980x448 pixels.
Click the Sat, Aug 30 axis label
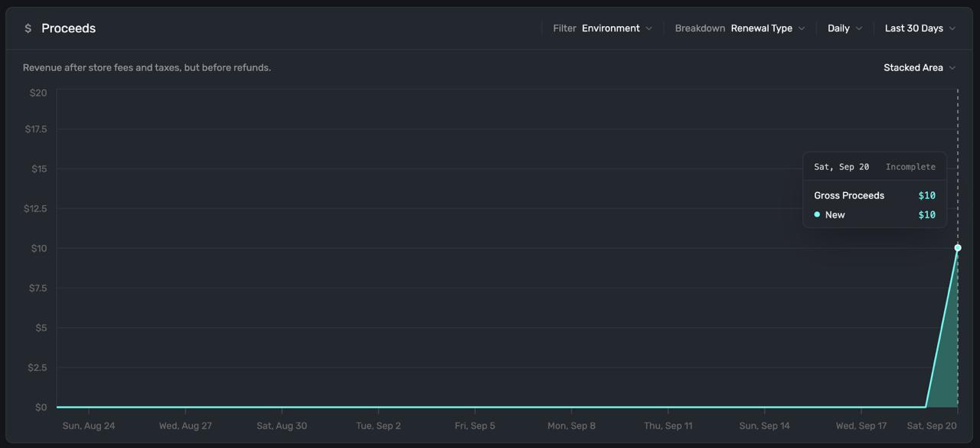[282, 426]
